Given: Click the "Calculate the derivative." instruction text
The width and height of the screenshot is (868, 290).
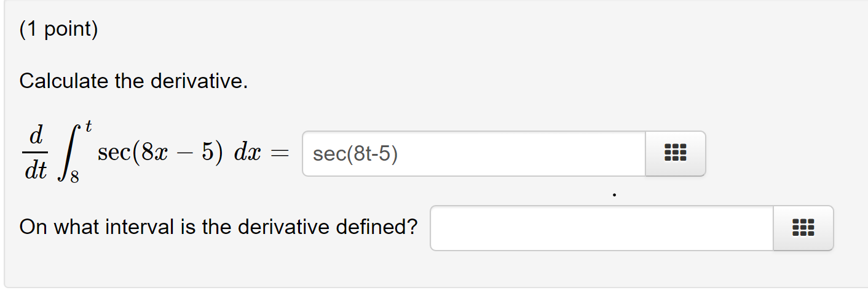Looking at the screenshot, I should tap(133, 81).
